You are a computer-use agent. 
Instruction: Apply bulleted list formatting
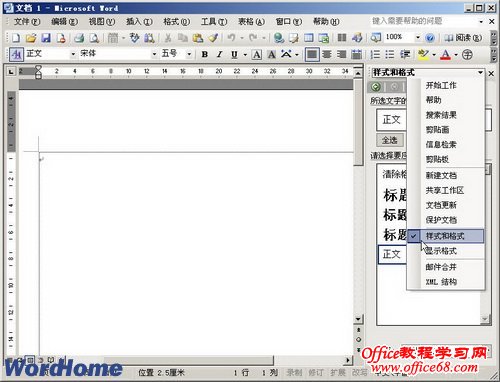(390, 54)
